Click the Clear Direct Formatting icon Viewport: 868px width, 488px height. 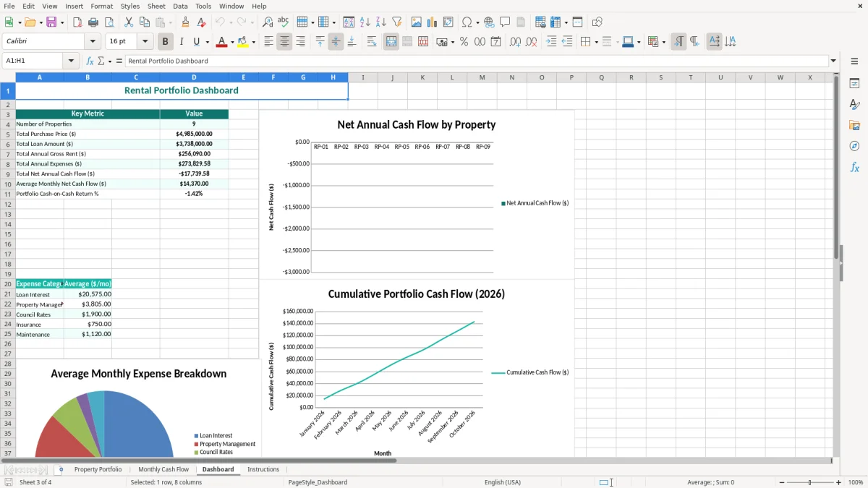point(201,22)
